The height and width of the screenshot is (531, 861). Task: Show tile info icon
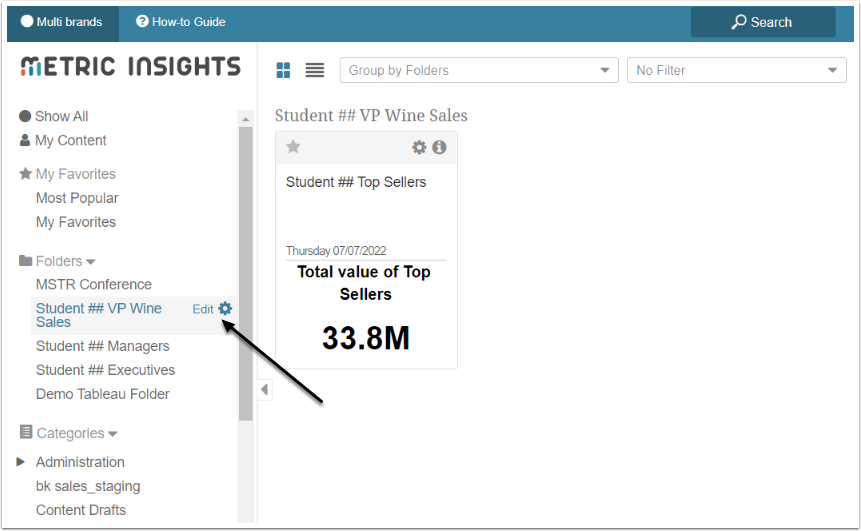(439, 147)
